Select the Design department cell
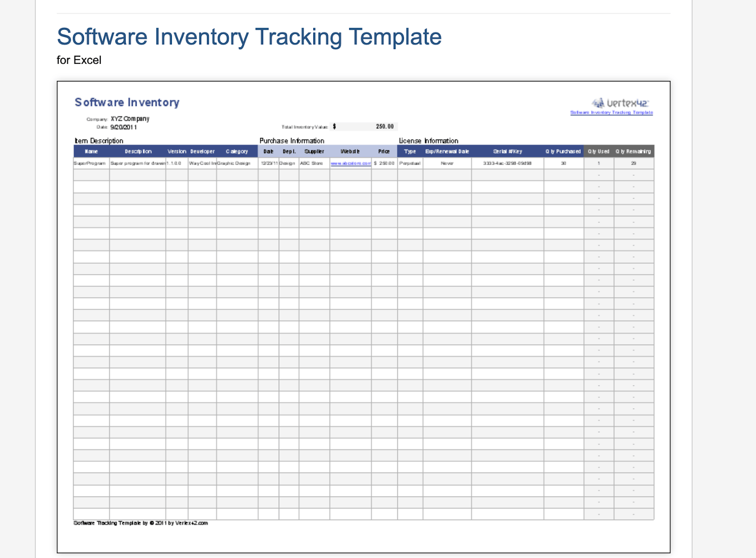This screenshot has height=558, width=756. pos(289,163)
